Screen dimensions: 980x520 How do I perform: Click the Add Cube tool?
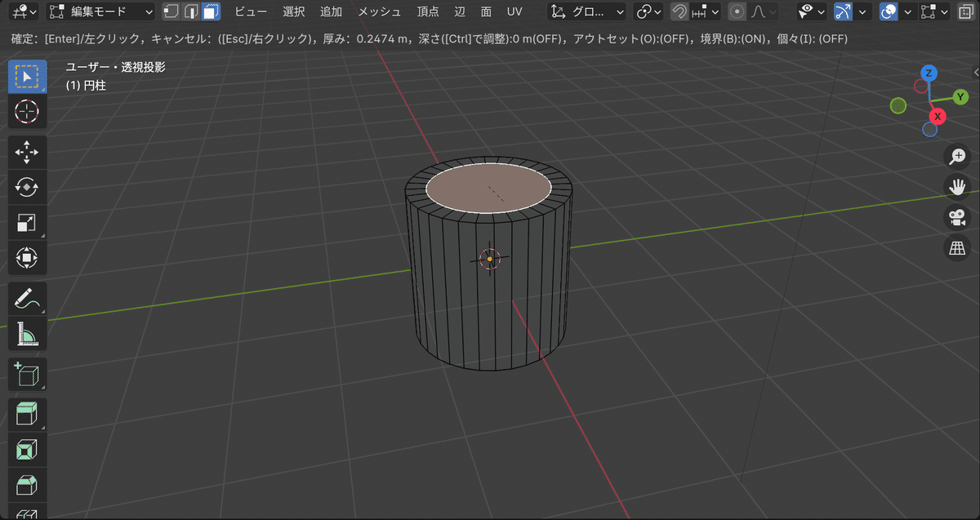tap(28, 375)
